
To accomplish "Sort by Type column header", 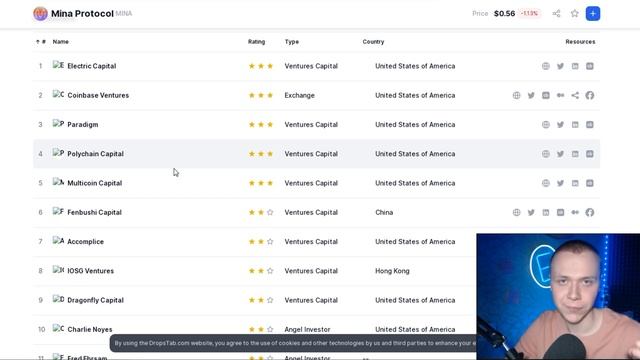I will tap(292, 42).
